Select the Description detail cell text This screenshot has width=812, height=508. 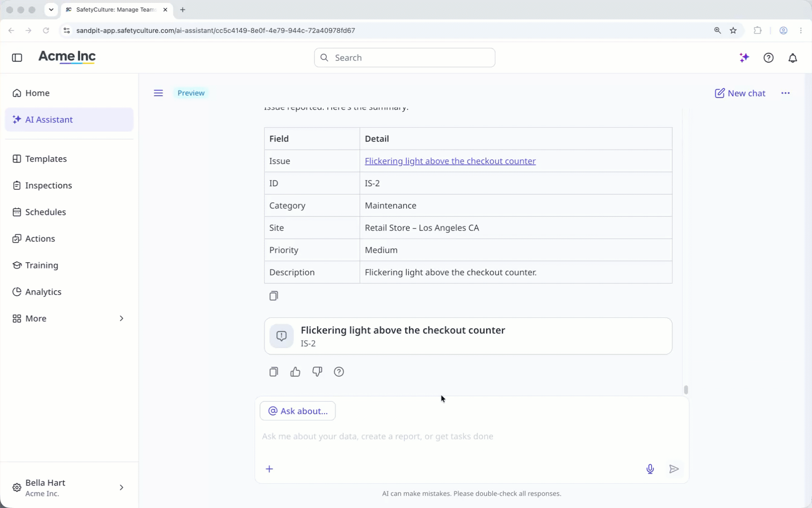click(x=450, y=272)
